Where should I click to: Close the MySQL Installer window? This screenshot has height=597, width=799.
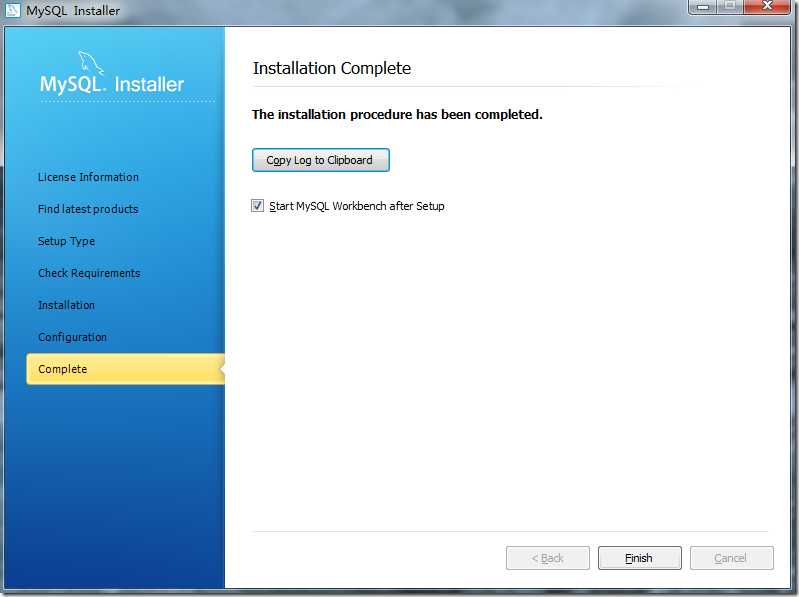click(x=767, y=7)
